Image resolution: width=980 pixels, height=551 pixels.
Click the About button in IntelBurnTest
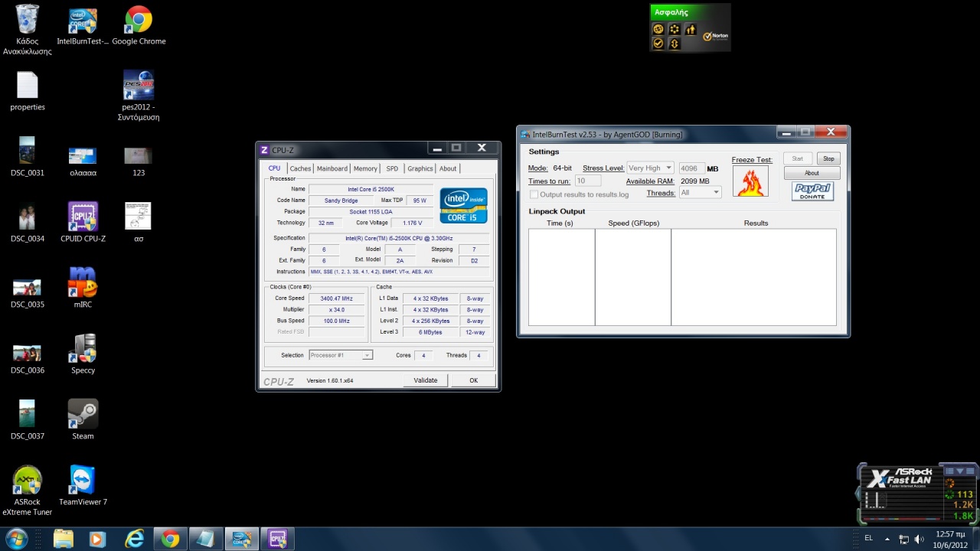pyautogui.click(x=812, y=173)
